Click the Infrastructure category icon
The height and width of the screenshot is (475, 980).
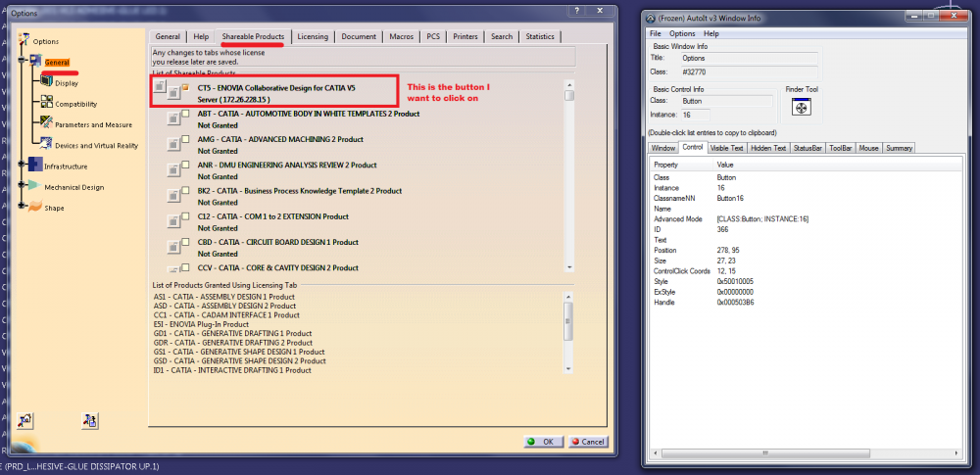point(35,165)
